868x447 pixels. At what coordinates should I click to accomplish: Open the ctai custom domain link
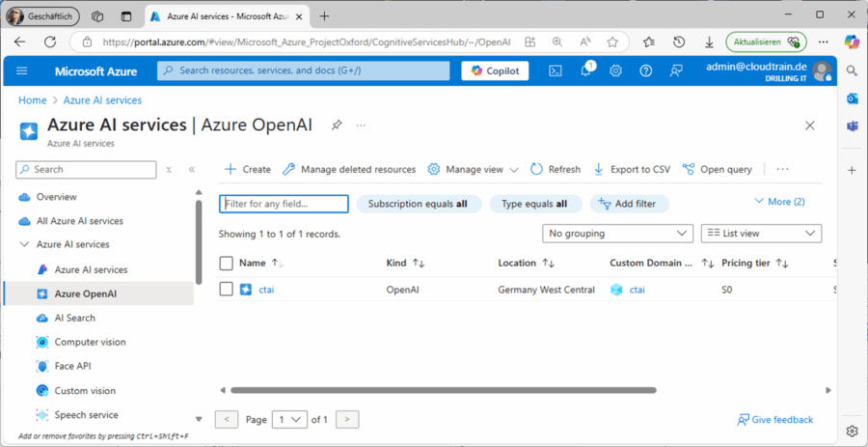pyautogui.click(x=637, y=290)
